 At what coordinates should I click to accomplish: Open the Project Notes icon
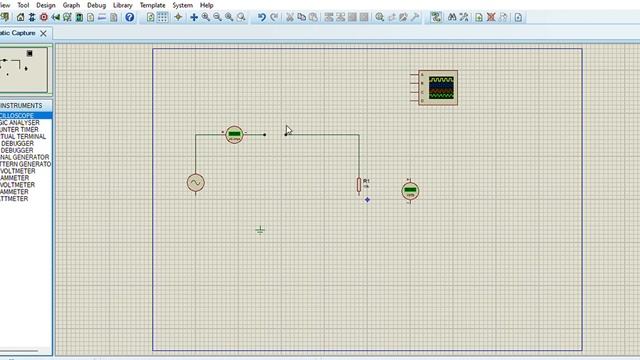click(114, 17)
